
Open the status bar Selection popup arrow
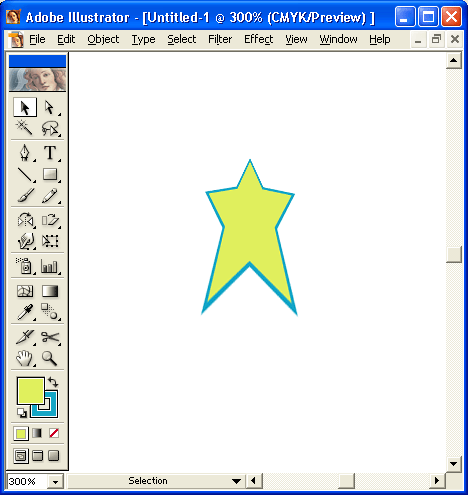[x=236, y=481]
